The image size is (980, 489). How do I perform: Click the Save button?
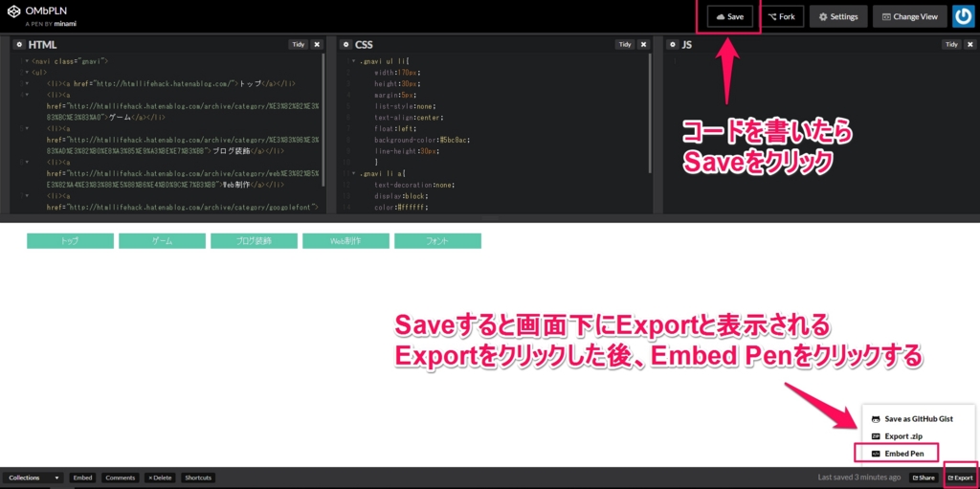[x=729, y=17]
